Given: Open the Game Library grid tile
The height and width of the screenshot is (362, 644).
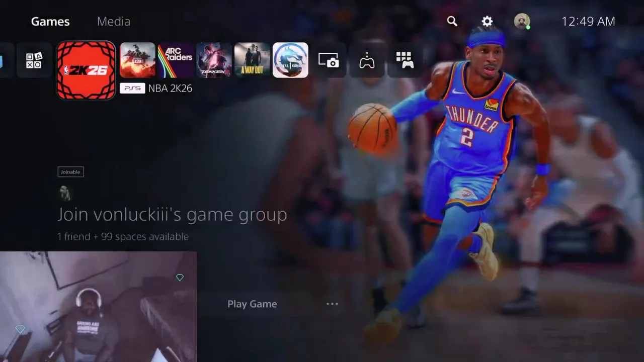Looking at the screenshot, I should pos(405,60).
